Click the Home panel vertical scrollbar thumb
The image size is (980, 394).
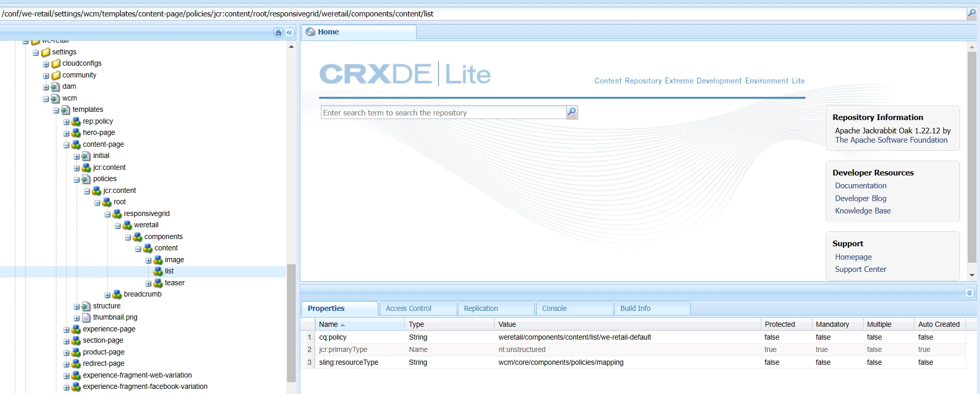pos(972,157)
